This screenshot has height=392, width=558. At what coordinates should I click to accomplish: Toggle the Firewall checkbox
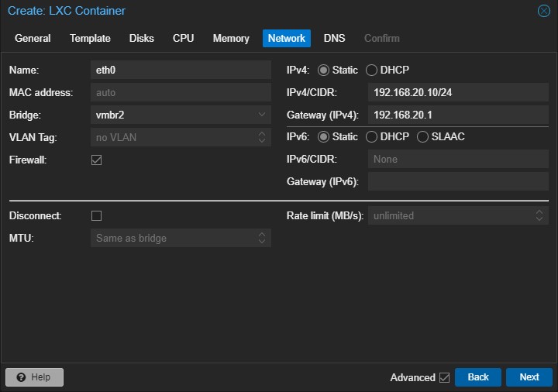[x=97, y=160]
